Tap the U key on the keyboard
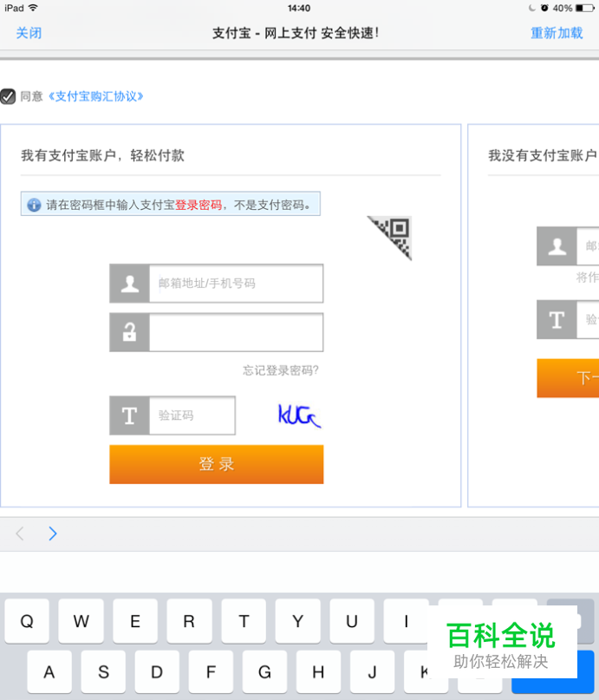599x700 pixels. [x=352, y=621]
